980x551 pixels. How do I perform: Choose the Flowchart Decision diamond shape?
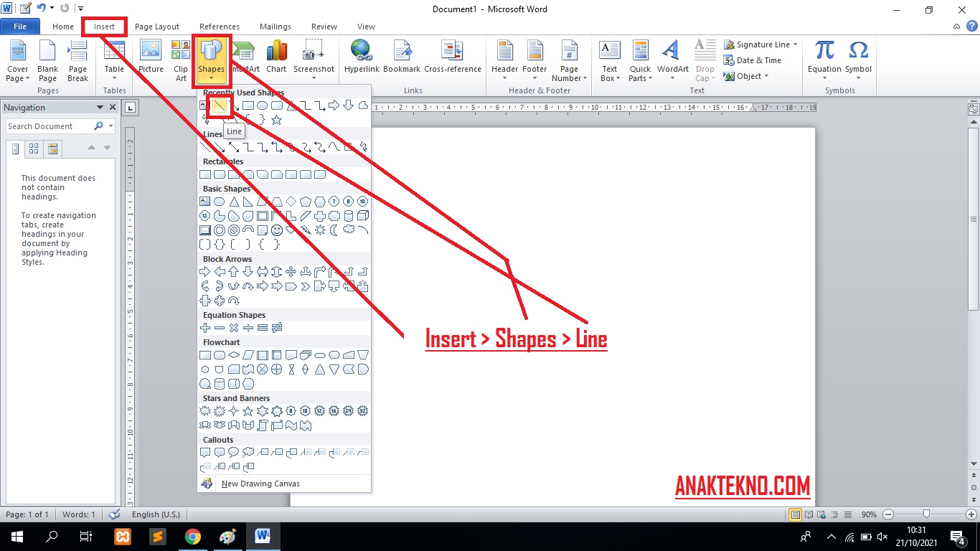click(x=234, y=355)
